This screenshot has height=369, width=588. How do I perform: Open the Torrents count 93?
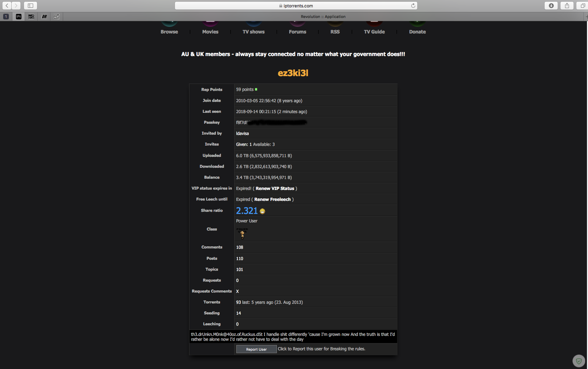pyautogui.click(x=238, y=302)
